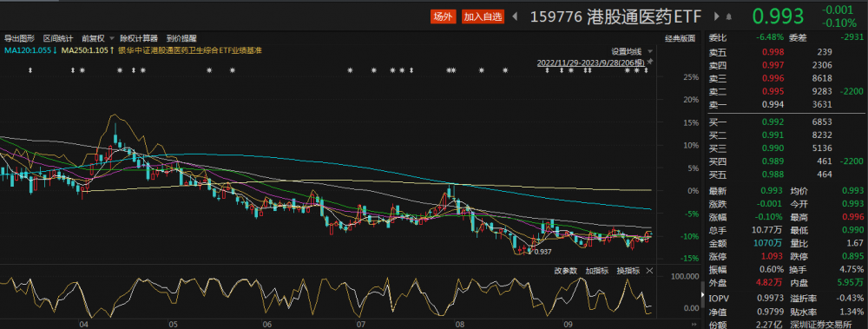Open the 前复权 adjustment dropdown
Image resolution: width=868 pixels, height=329 pixels.
[98, 38]
